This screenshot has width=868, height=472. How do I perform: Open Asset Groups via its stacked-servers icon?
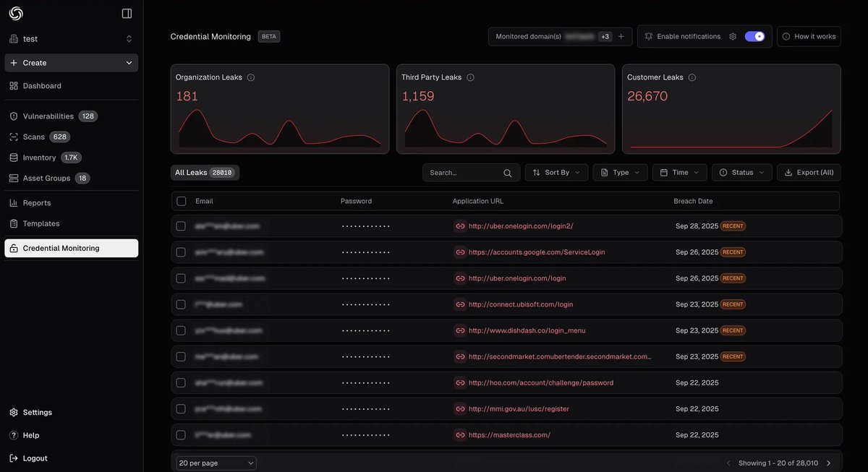[x=12, y=177]
